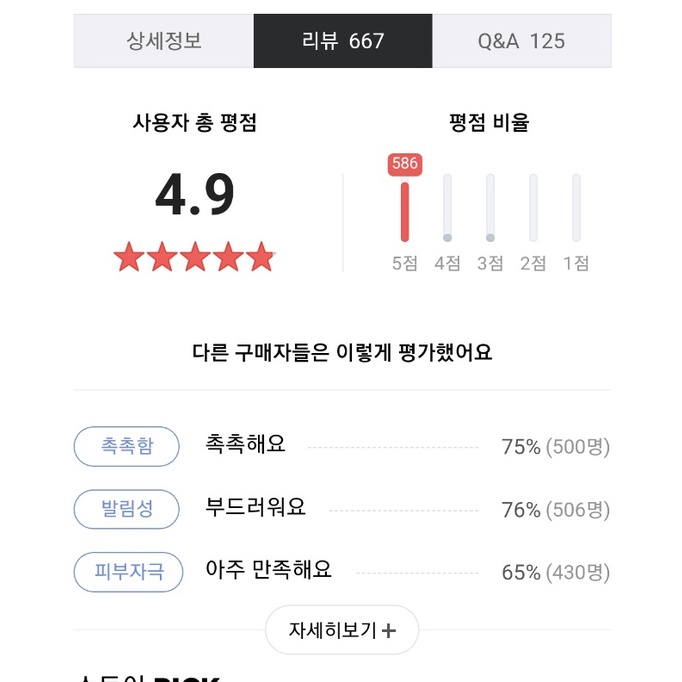682x682 pixels.
Task: Click the first red rating star
Action: point(128,257)
